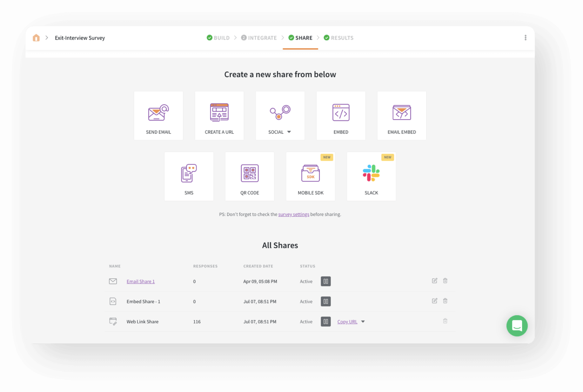Image resolution: width=583 pixels, height=392 pixels.
Task: Delete the Web Link Share
Action: pyautogui.click(x=445, y=321)
